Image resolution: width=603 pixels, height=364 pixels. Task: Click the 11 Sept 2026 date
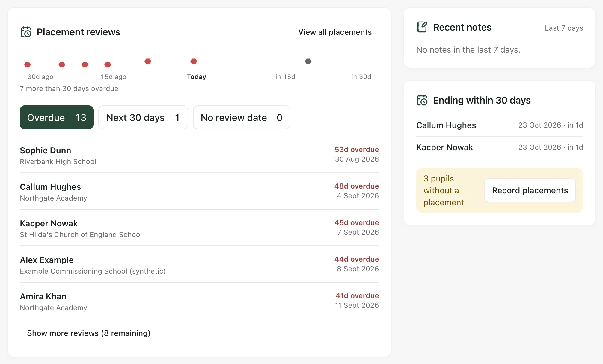click(x=357, y=305)
